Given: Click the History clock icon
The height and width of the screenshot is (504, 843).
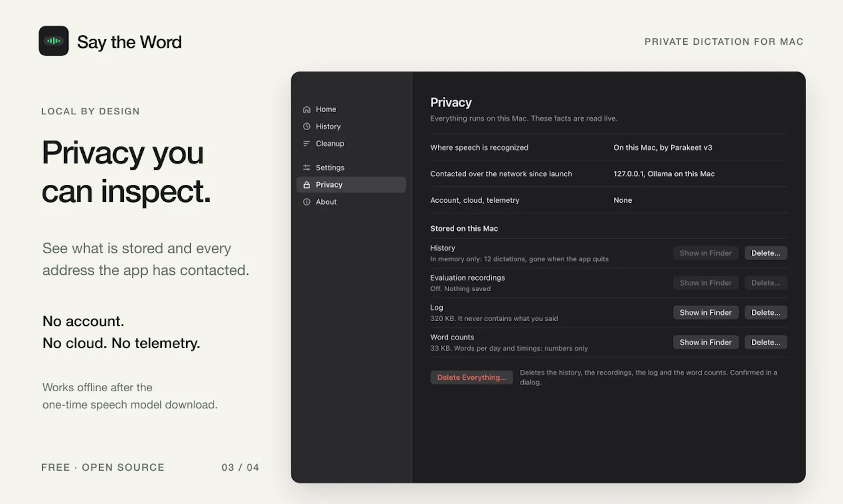Looking at the screenshot, I should [x=307, y=126].
